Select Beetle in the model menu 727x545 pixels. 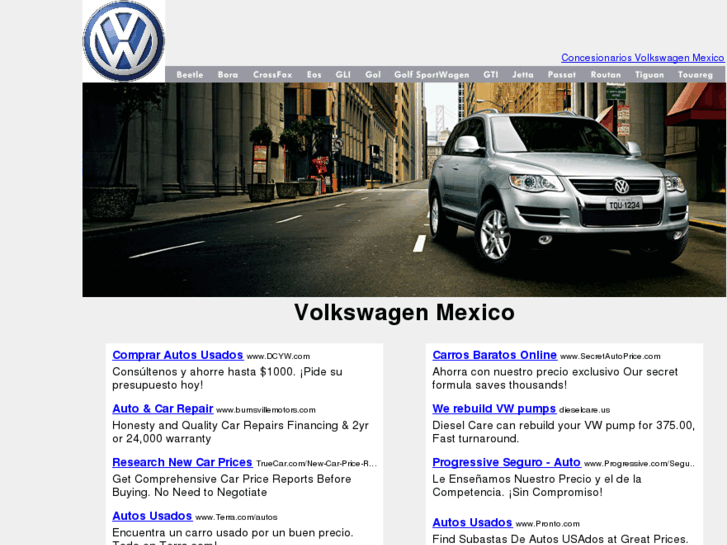[x=190, y=75]
